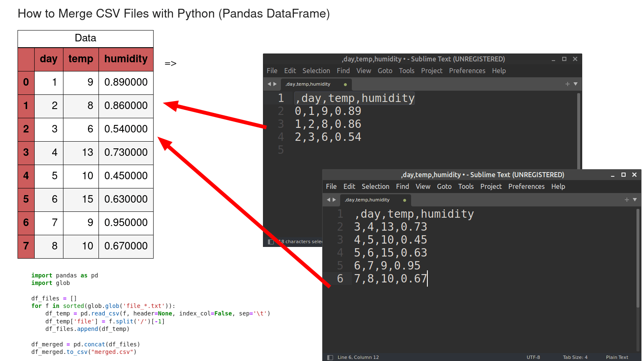Screen dimensions: 644x361
Task: Open a new tab with the plus icon
Action: click(567, 84)
